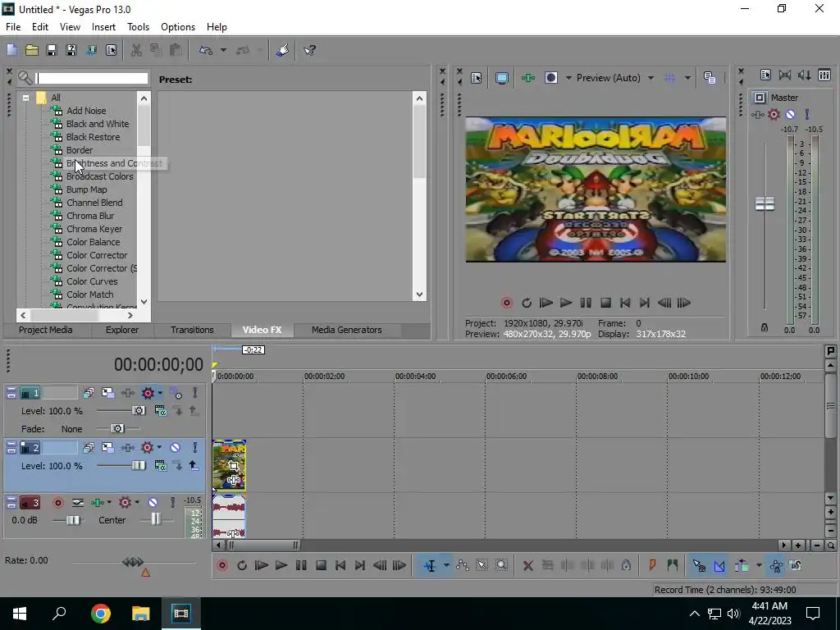
Task: Click Play button in timeline transport
Action: [281, 566]
